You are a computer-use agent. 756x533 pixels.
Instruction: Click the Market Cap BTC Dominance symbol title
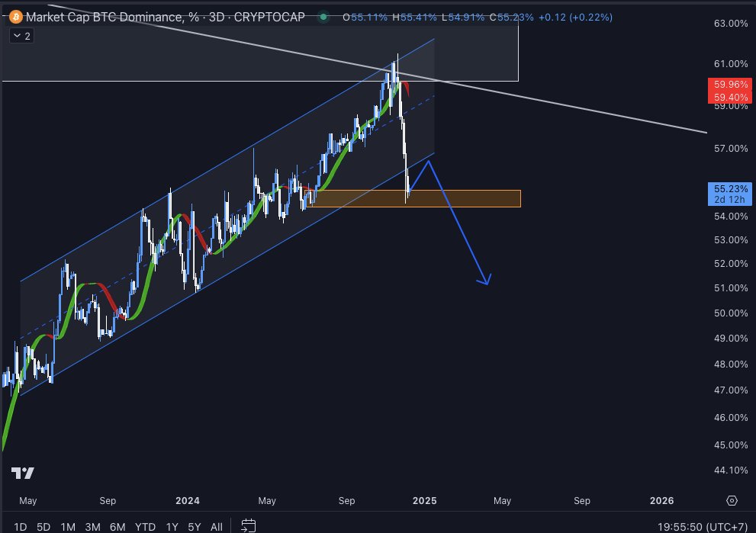[x=166, y=18]
